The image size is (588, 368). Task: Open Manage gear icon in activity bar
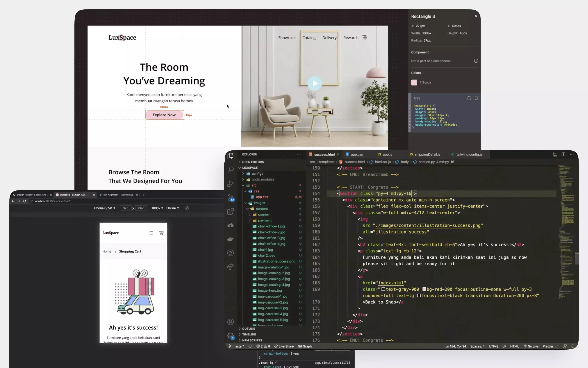(x=231, y=336)
